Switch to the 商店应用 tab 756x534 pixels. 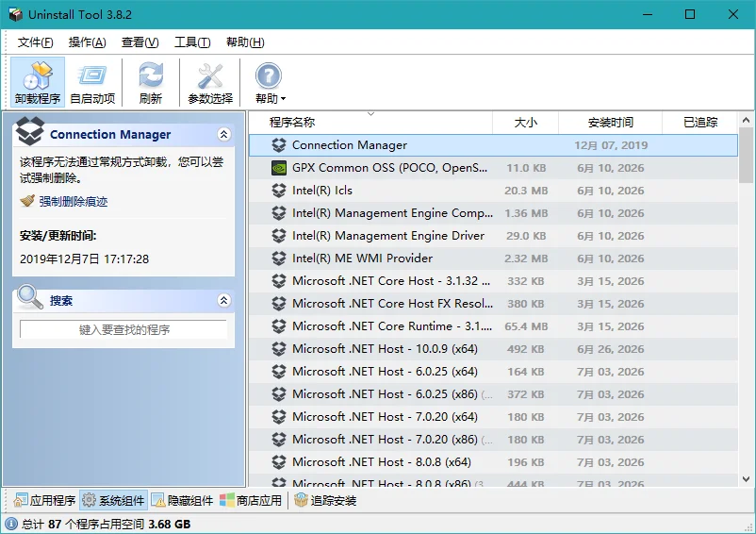[251, 501]
